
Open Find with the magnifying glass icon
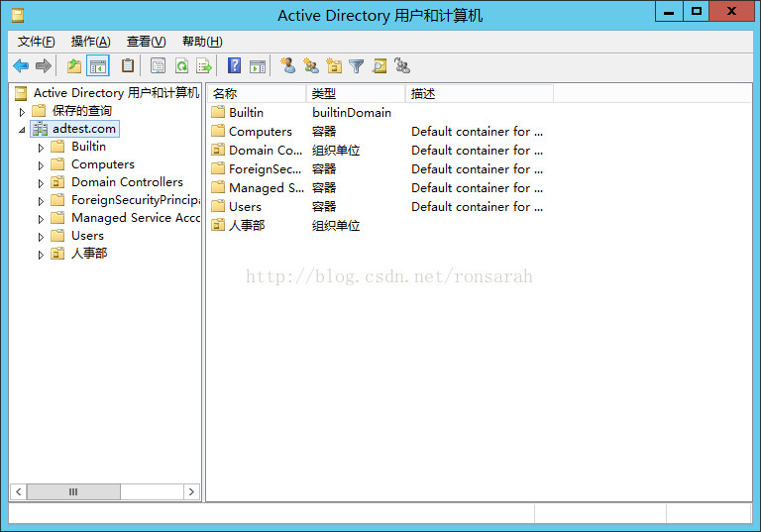(x=380, y=65)
